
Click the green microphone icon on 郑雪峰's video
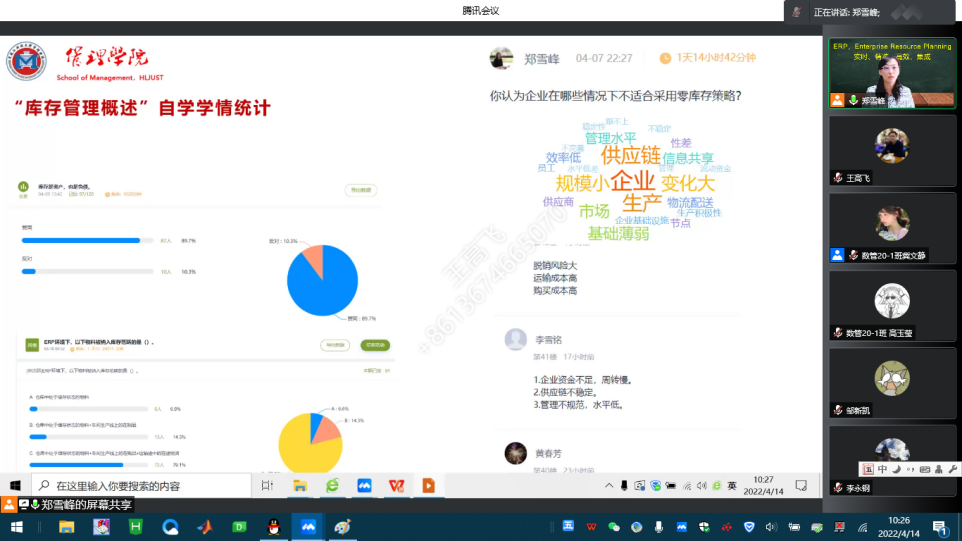853,100
